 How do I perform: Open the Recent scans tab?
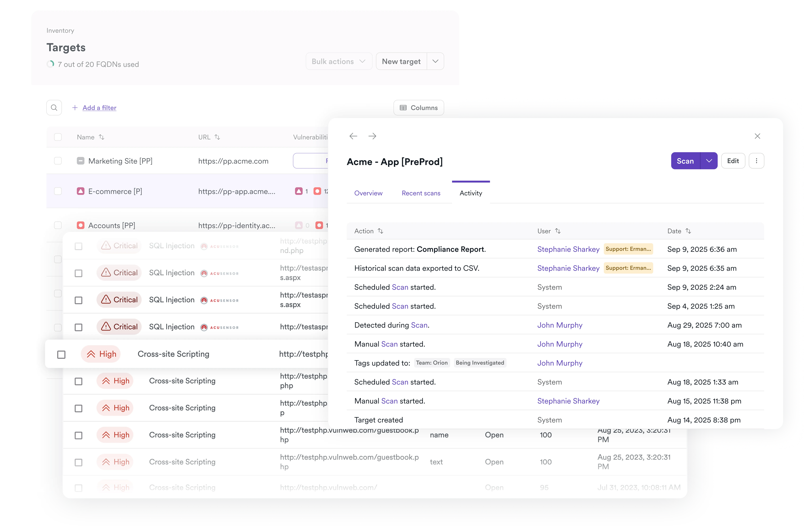click(x=421, y=193)
